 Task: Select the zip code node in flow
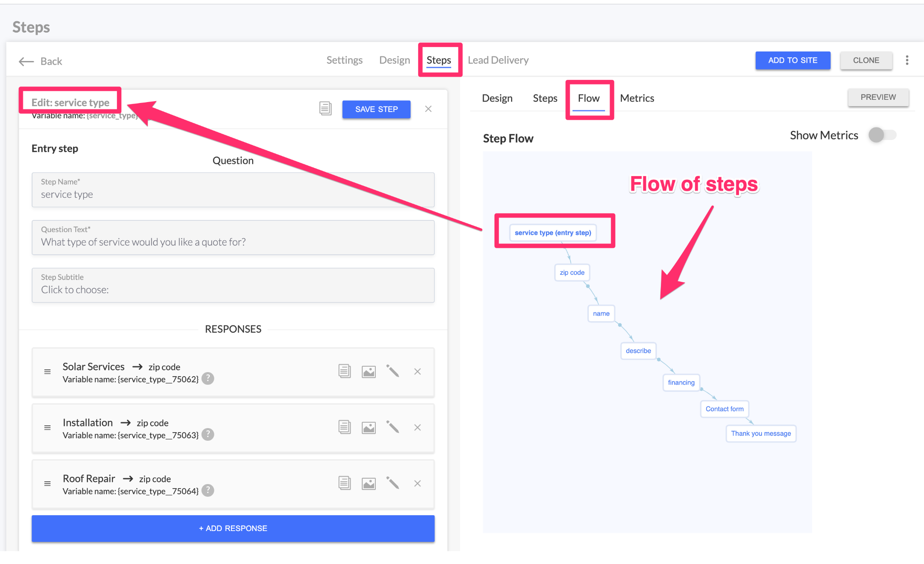click(572, 273)
